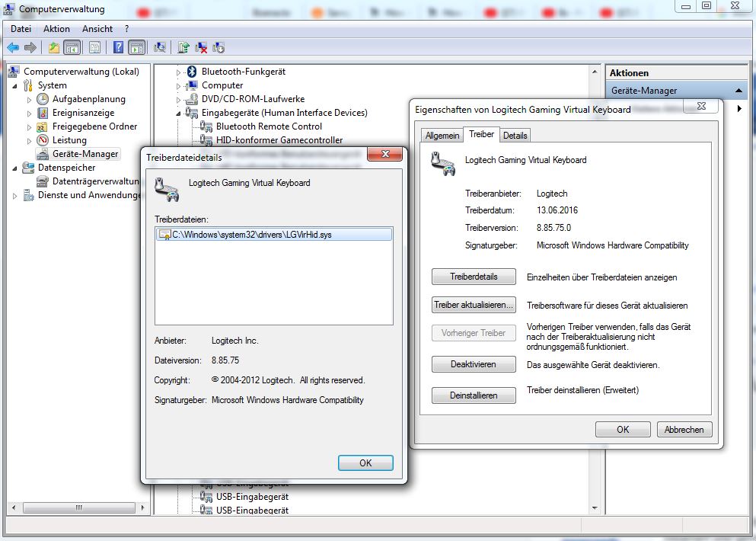The image size is (756, 541).
Task: Click Update driver software toolbar icon
Action: click(x=183, y=47)
